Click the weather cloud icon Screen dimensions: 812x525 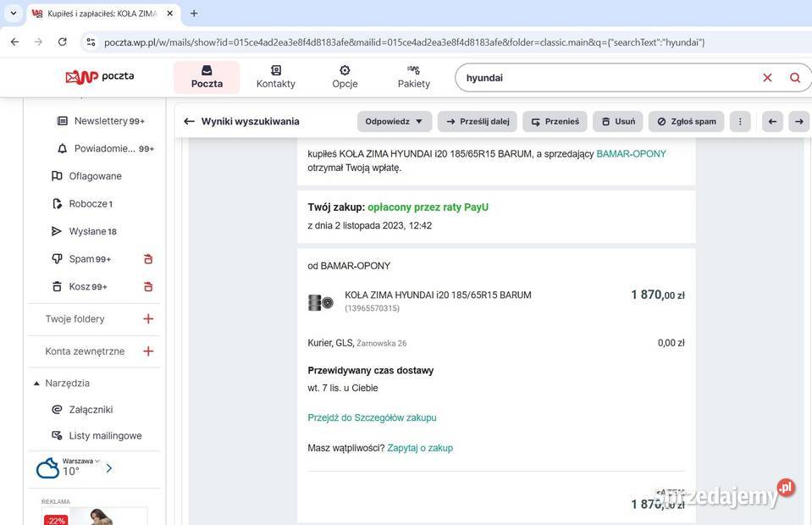47,468
